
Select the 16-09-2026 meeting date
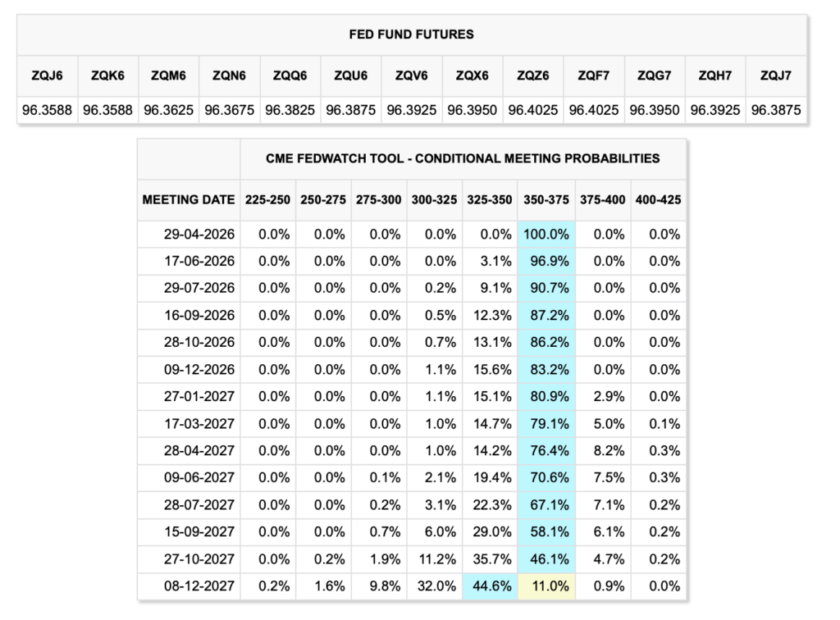199,316
